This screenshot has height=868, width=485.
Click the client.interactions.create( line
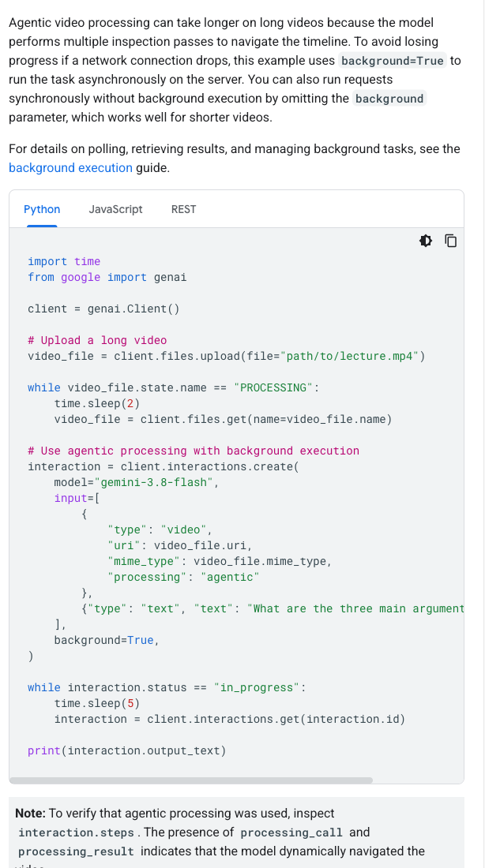click(164, 466)
